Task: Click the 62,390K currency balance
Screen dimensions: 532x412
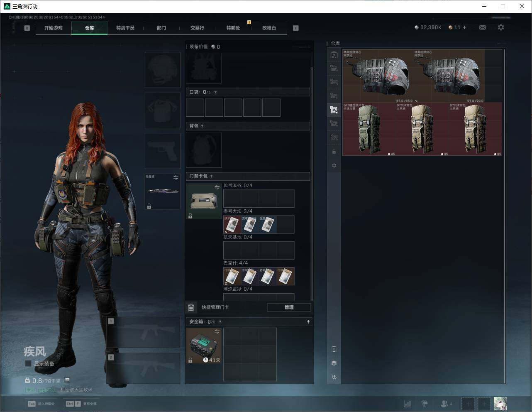Action: 427,27
